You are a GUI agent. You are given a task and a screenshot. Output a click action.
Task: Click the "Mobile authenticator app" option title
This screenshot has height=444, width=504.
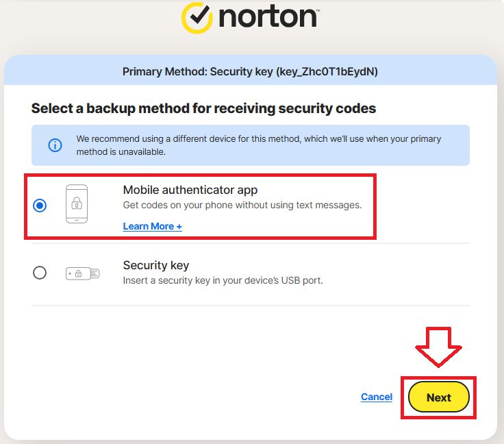(190, 190)
